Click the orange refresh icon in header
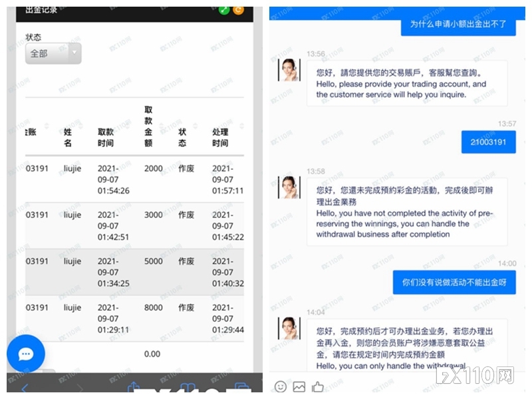Screen dimensions: 532x399 point(238,9)
